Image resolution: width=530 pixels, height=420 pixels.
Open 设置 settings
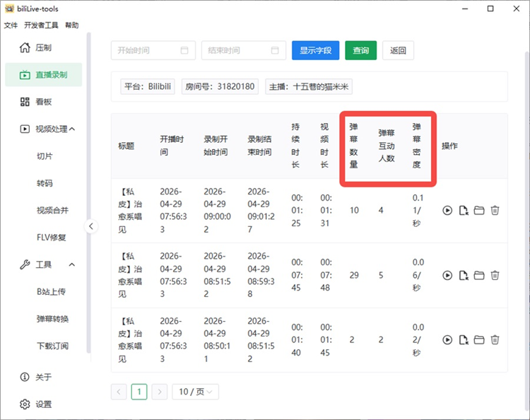tap(44, 404)
